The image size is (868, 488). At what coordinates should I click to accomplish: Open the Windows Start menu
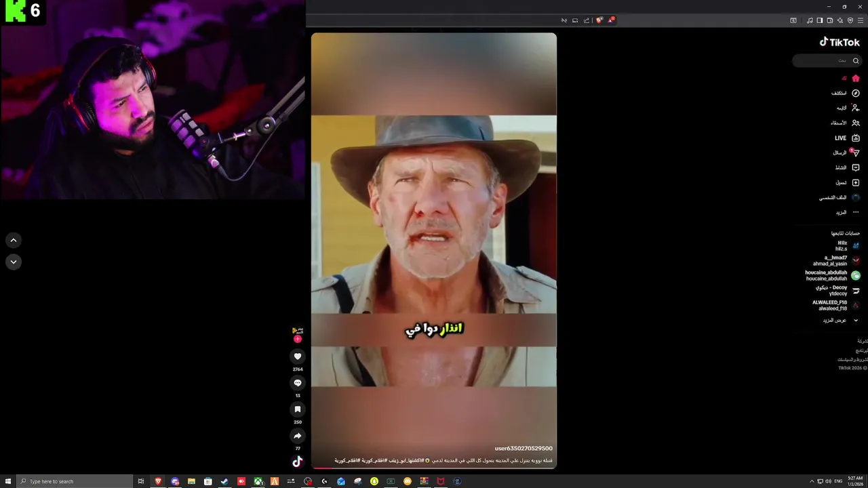click(7, 481)
